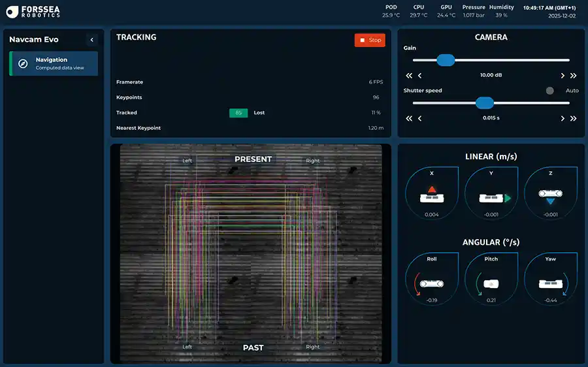Click the date 2025-12-02
This screenshot has height=367, width=588.
pyautogui.click(x=562, y=16)
